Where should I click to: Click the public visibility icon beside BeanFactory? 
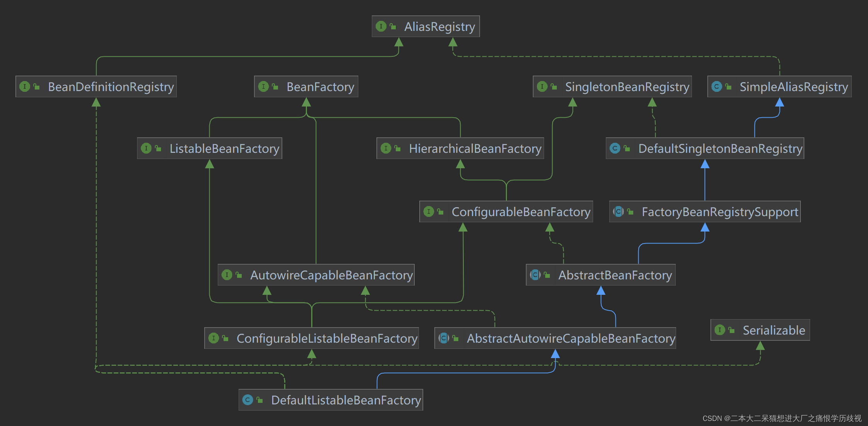click(x=275, y=87)
